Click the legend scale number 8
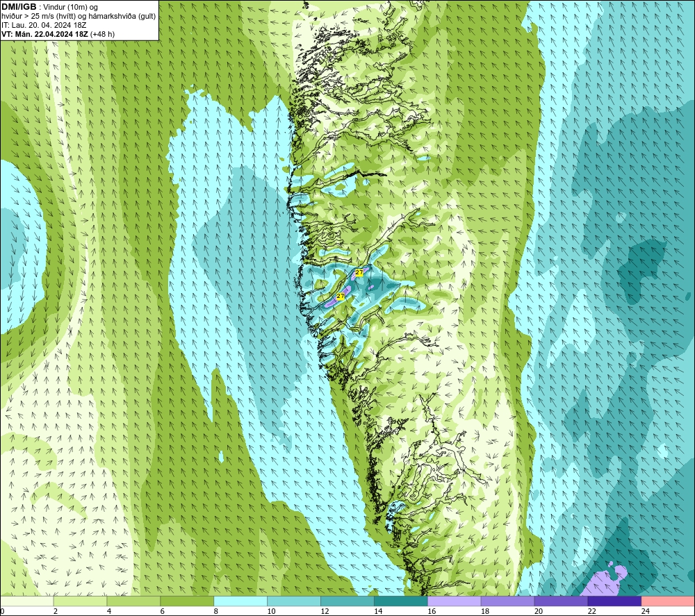695x616 pixels. (216, 611)
